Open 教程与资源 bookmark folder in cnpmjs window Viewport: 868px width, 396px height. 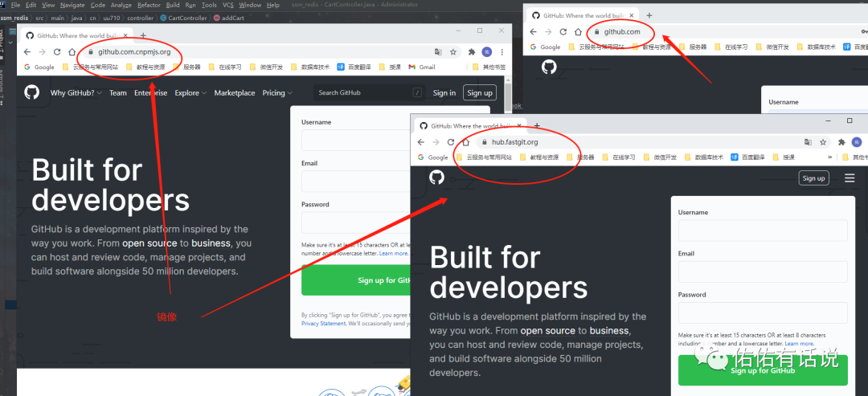click(145, 67)
